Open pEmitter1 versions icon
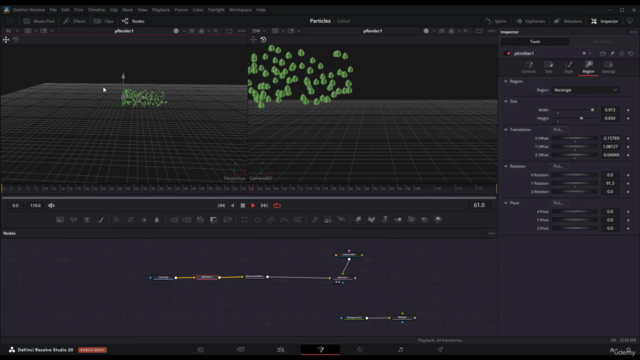Viewport: 640px width, 360px height. (603, 53)
